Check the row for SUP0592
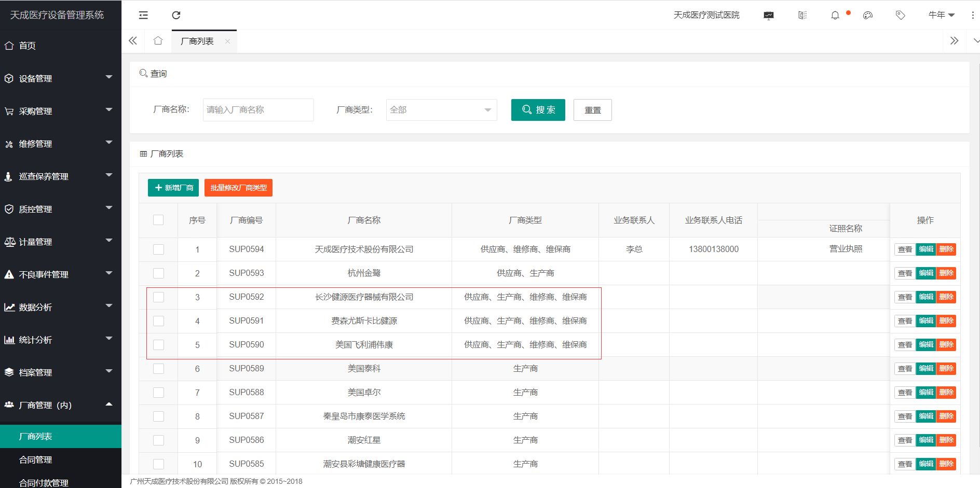This screenshot has height=488, width=980. pyautogui.click(x=158, y=297)
